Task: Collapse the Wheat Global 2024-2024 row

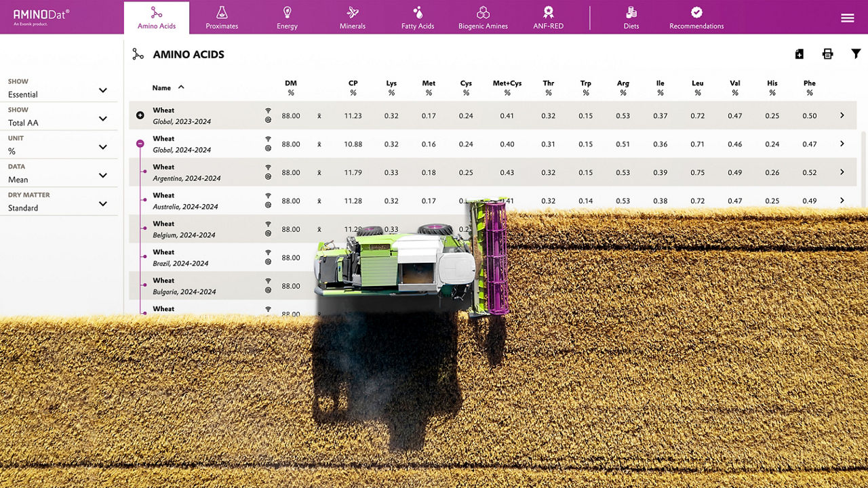Action: coord(140,144)
